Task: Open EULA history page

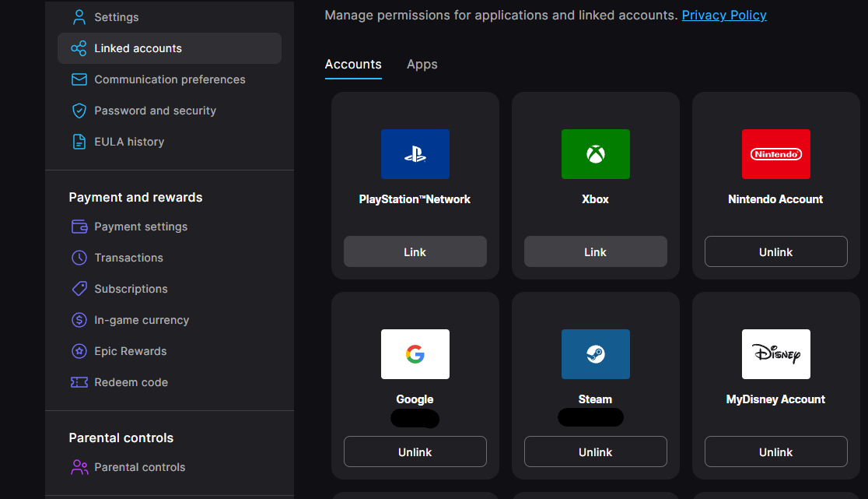Action: tap(170, 142)
